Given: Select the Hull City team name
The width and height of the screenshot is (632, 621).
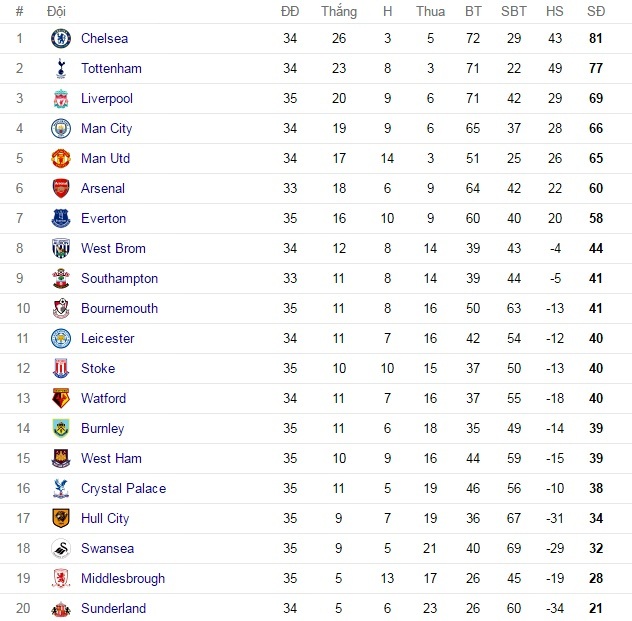Looking at the screenshot, I should pyautogui.click(x=105, y=519).
